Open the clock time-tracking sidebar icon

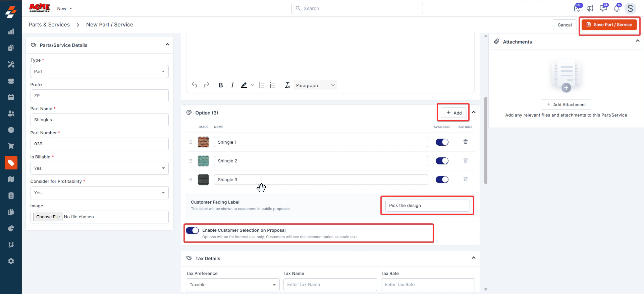[11, 130]
